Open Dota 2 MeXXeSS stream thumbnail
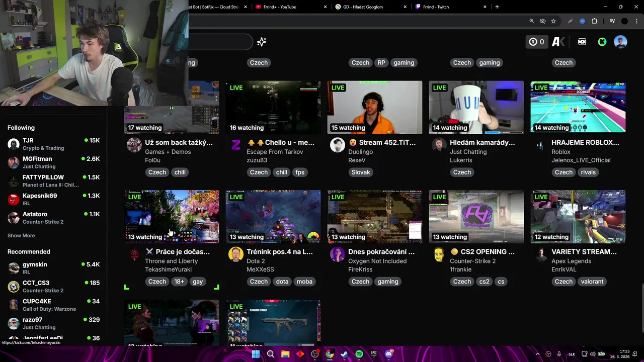 coord(273,216)
